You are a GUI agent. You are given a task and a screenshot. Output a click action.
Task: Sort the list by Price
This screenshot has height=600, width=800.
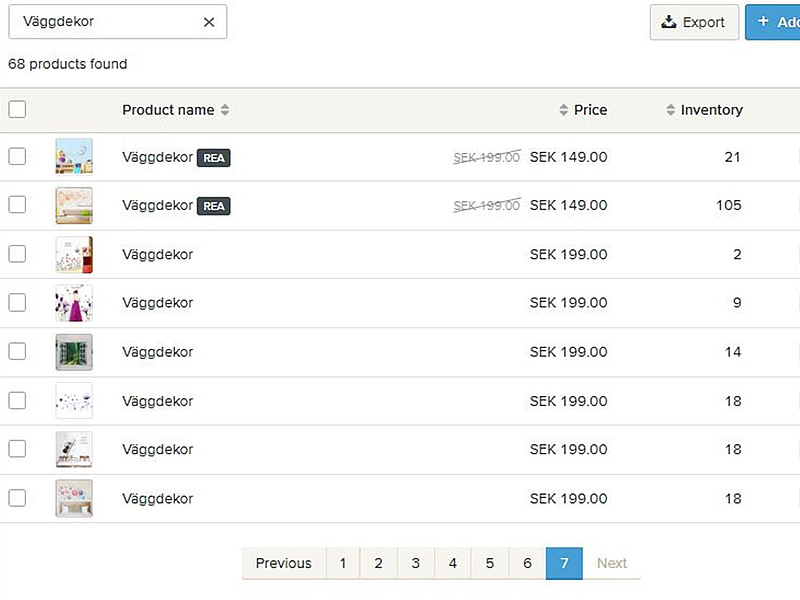(583, 110)
